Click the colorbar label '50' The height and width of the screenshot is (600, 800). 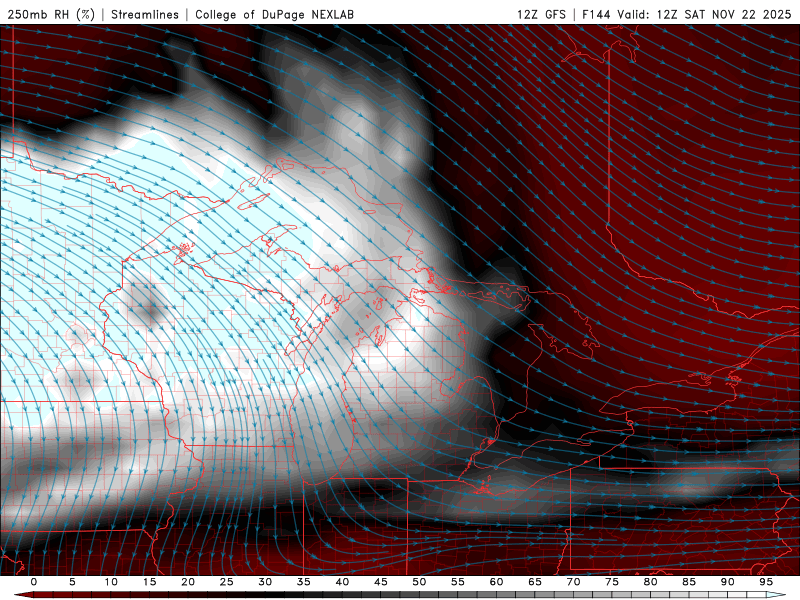pos(419,582)
